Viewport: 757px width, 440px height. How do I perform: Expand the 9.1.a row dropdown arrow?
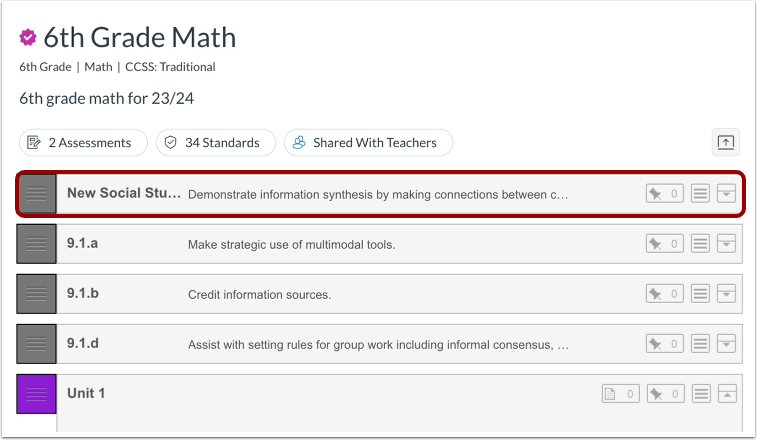click(727, 243)
